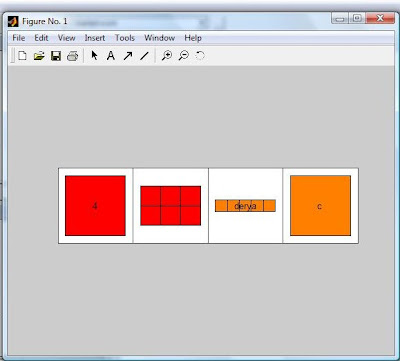Click the 'Figure No. 1' title text

45,21
